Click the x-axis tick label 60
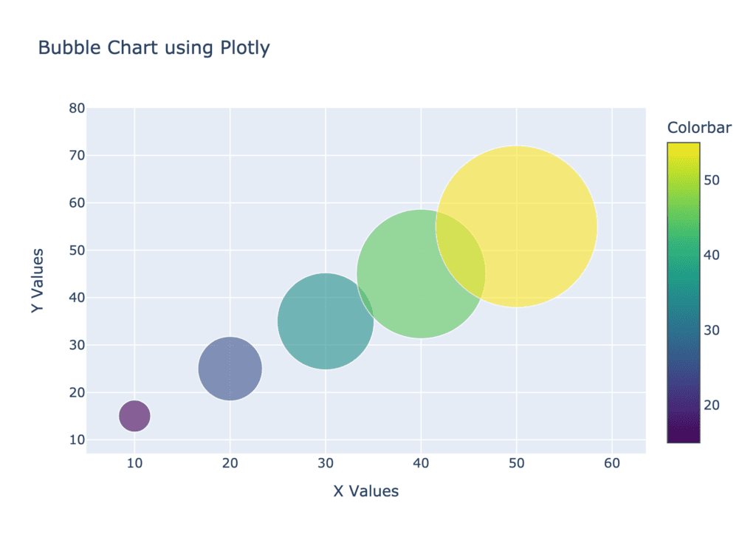756x540 pixels. (x=612, y=463)
